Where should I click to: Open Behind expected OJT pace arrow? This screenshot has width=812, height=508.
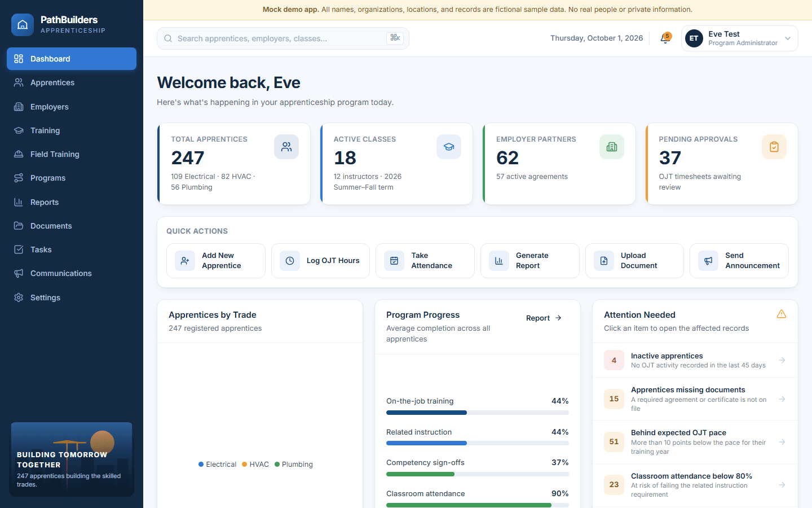(x=782, y=442)
